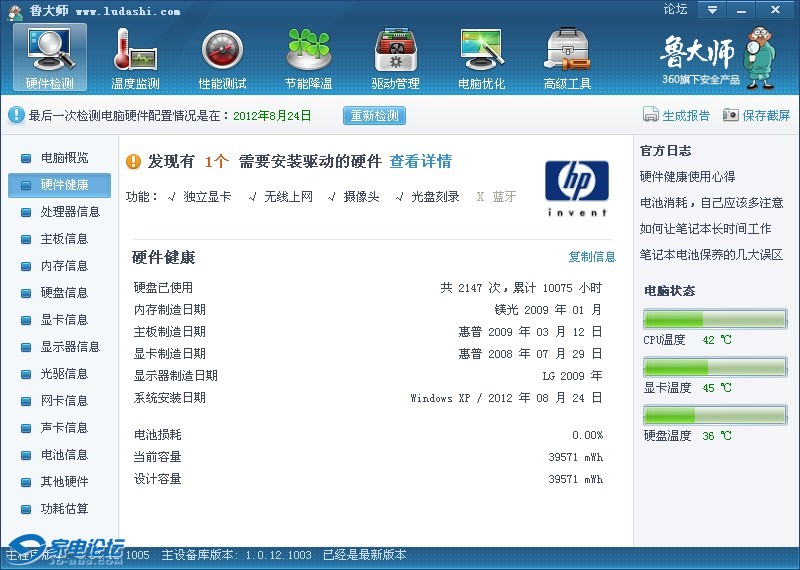Select 显卡信息 in the sidebar

[x=59, y=320]
